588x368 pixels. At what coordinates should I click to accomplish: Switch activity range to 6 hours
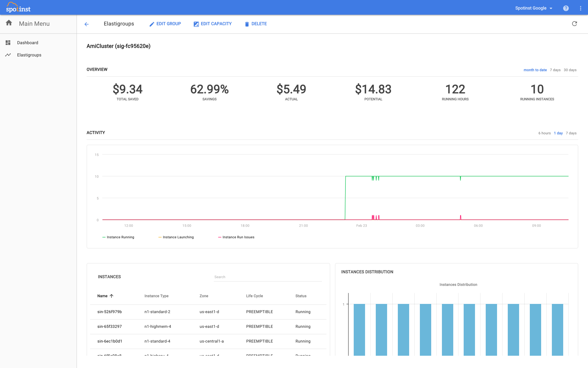(544, 133)
